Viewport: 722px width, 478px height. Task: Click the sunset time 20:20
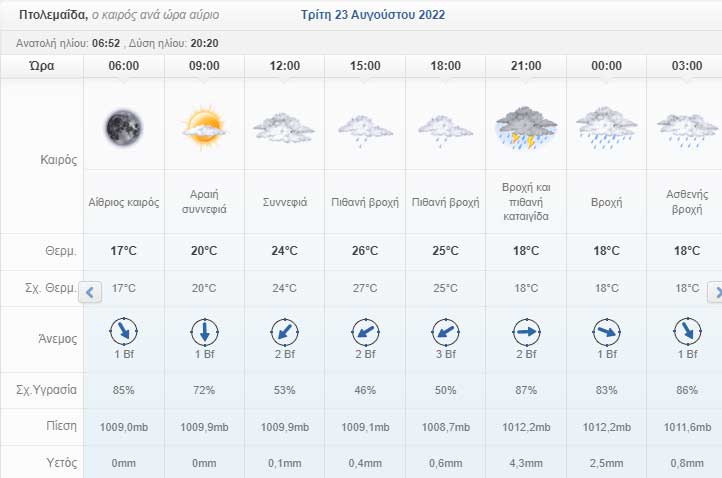pyautogui.click(x=204, y=43)
